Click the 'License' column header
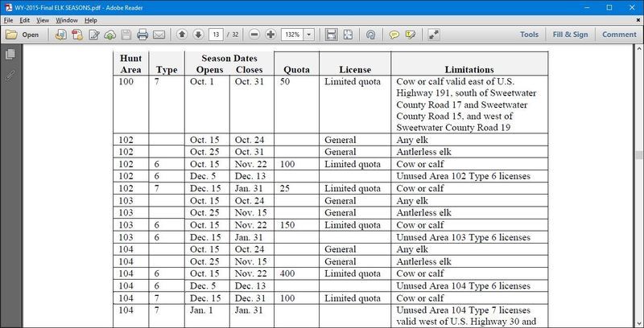The height and width of the screenshot is (328, 644). point(355,70)
